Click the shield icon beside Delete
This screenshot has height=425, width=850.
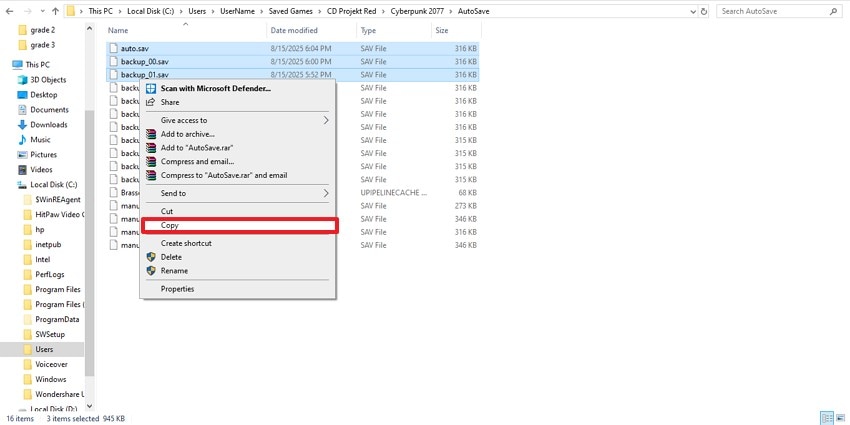(151, 257)
